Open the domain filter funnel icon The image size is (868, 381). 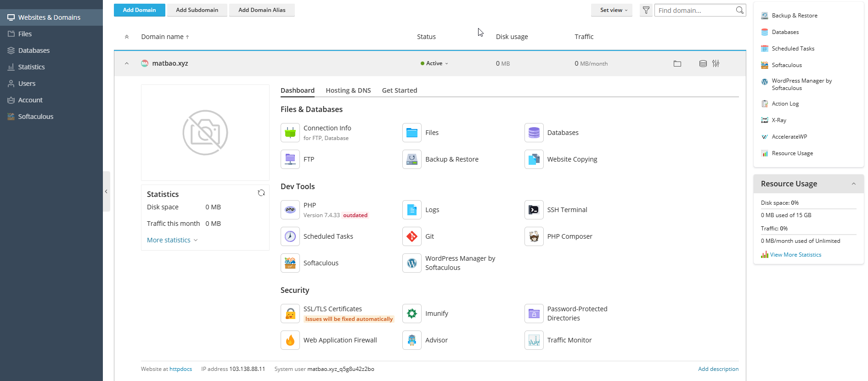coord(646,10)
